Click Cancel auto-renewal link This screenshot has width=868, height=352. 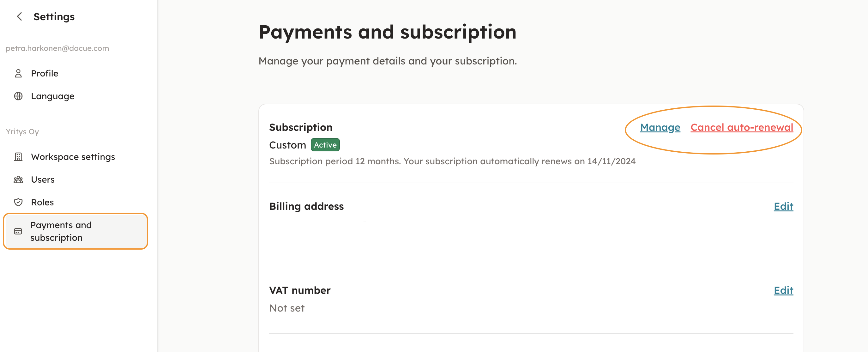742,127
